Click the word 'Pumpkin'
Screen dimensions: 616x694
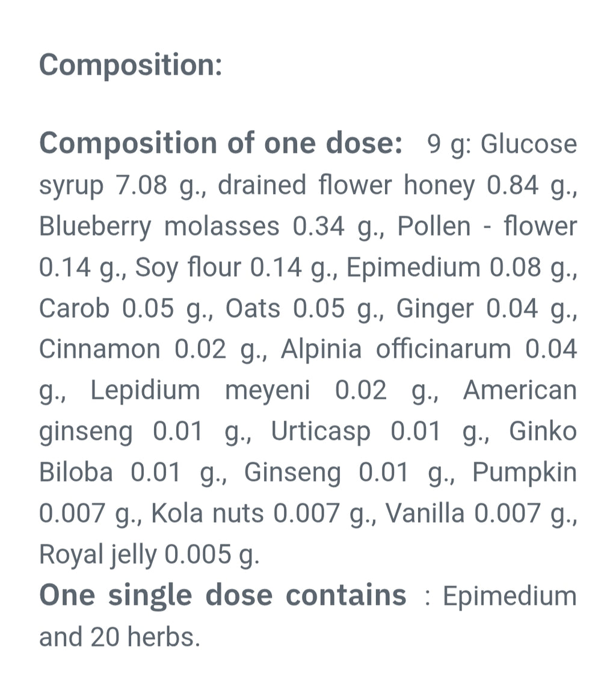pyautogui.click(x=525, y=472)
